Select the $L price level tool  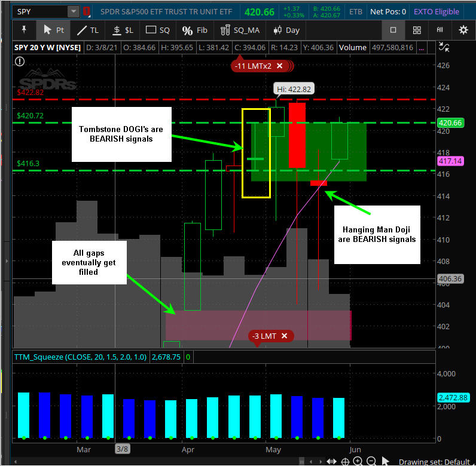[123, 30]
